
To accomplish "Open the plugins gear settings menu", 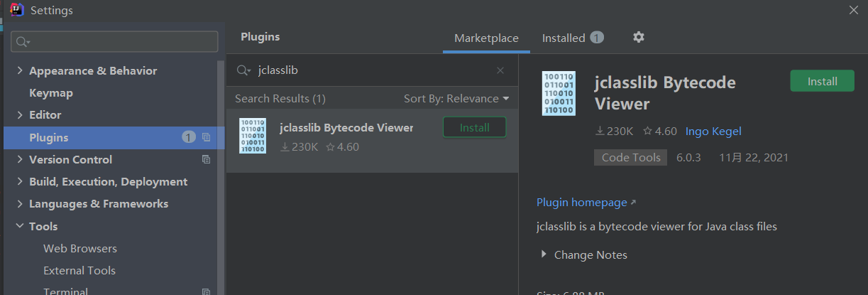I will 639,37.
